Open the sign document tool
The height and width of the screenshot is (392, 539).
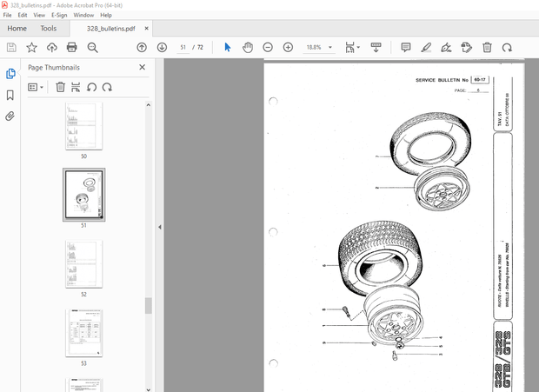(446, 48)
